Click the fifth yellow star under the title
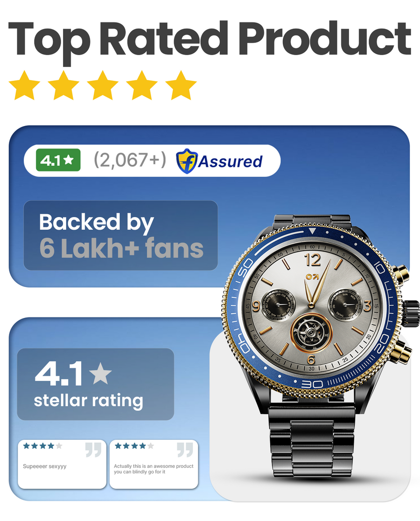 tap(181, 85)
